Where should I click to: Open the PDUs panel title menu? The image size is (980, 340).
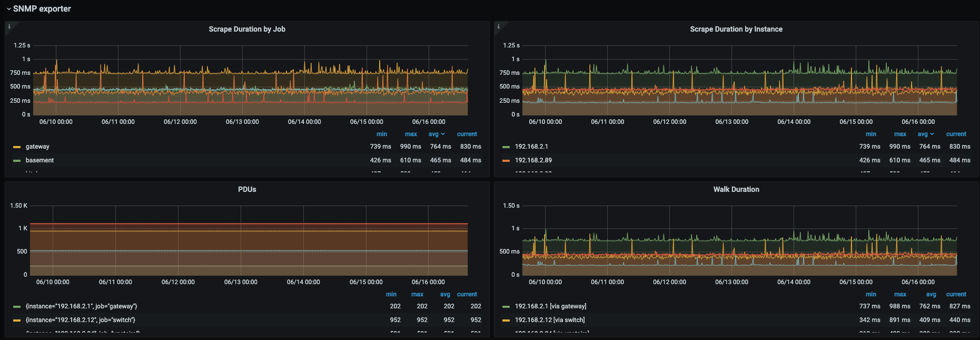(x=247, y=190)
